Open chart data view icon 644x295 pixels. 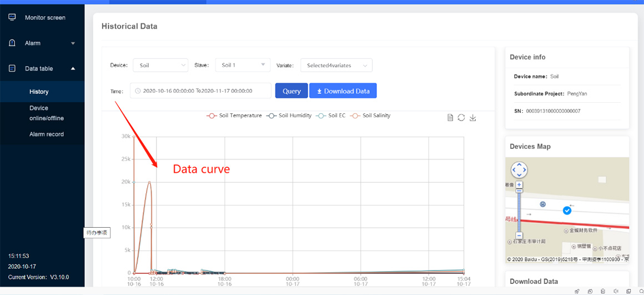tap(451, 118)
